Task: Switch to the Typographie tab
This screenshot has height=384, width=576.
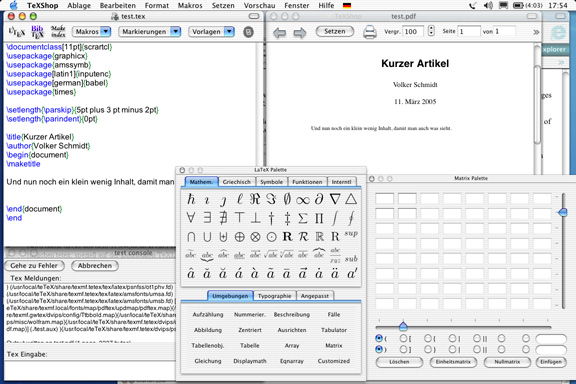Action: [x=274, y=296]
